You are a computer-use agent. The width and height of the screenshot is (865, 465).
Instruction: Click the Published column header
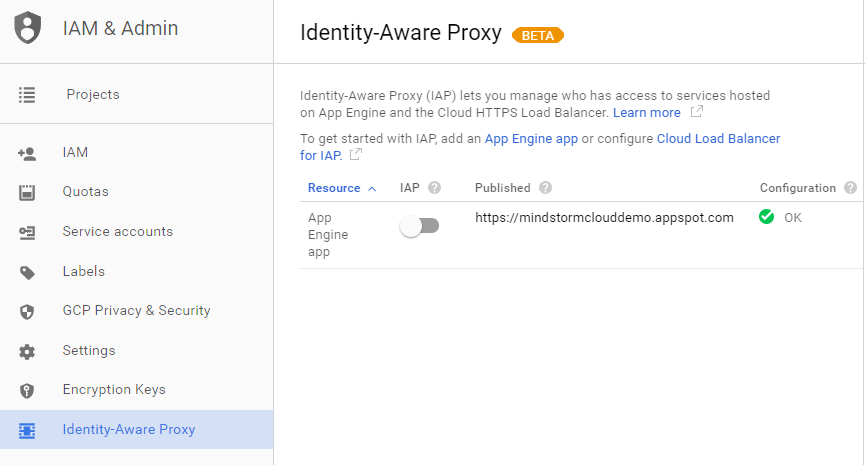503,188
